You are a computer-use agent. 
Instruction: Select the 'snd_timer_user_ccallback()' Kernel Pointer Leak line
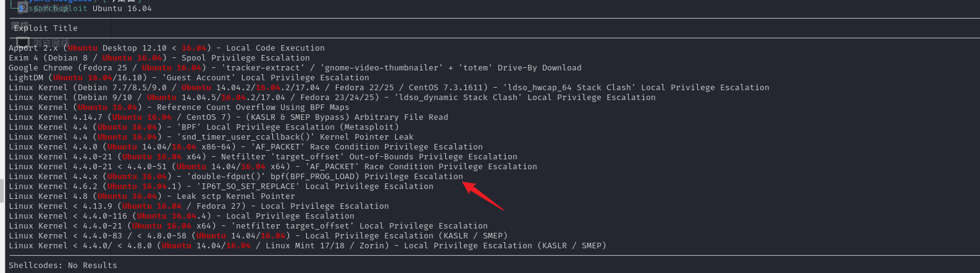(211, 137)
